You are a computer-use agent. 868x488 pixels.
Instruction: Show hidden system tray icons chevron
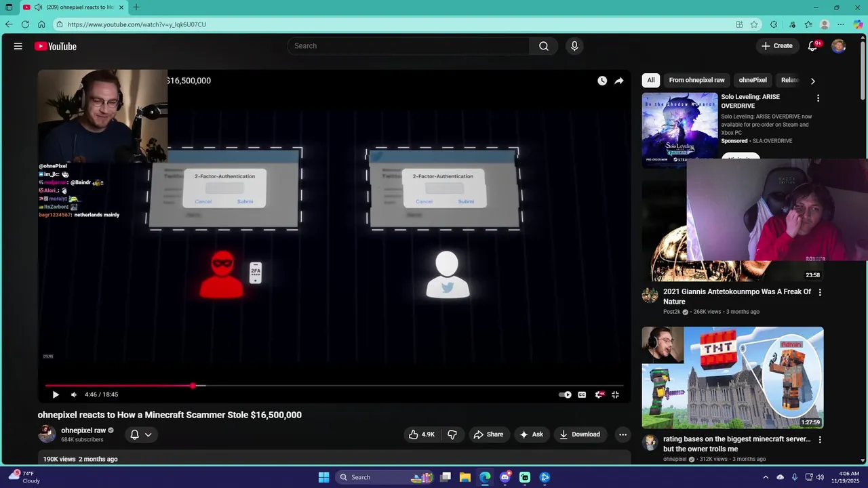tap(765, 477)
